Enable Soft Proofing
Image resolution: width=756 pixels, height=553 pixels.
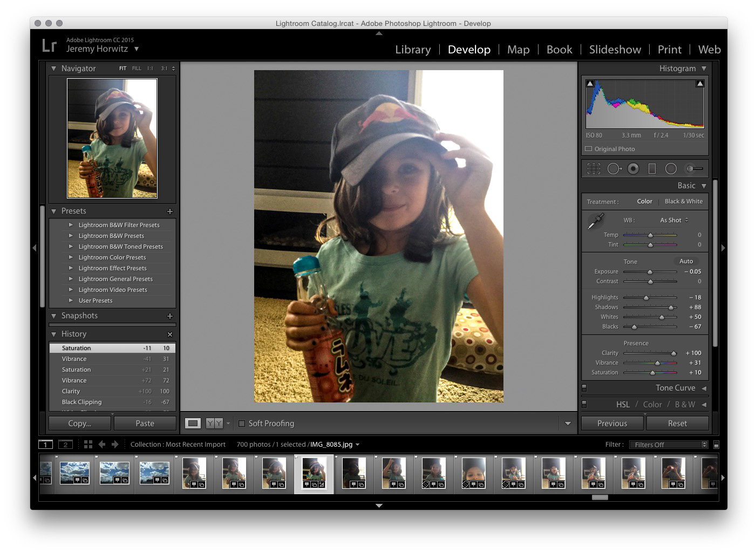242,424
